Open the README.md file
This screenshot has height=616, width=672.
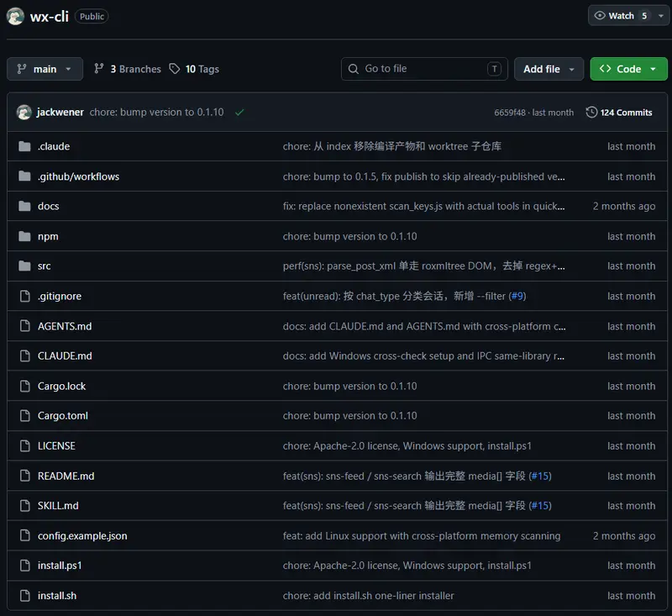pos(66,476)
